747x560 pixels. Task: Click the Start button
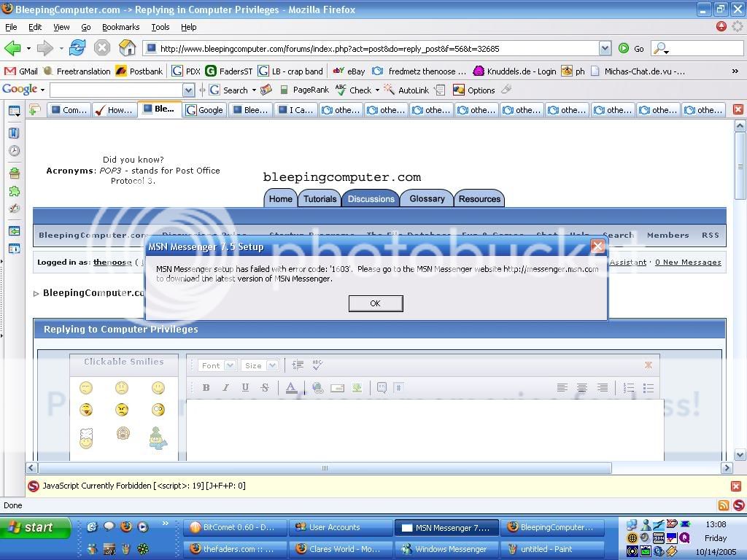tap(35, 528)
